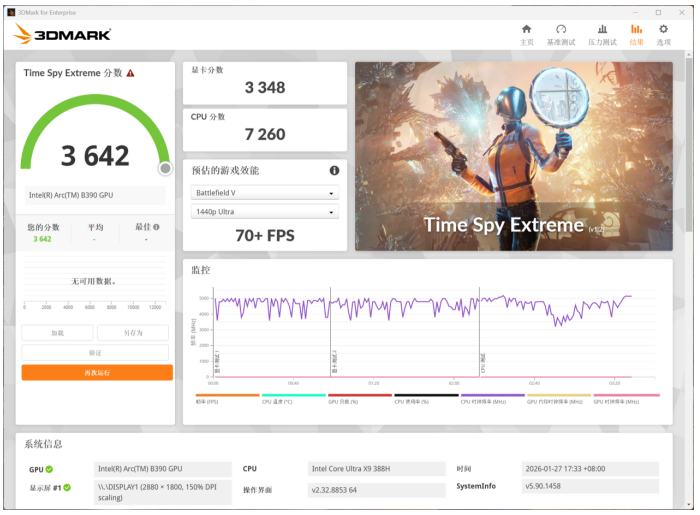Click warning triangle beside Time Spy Extreme score

click(130, 73)
